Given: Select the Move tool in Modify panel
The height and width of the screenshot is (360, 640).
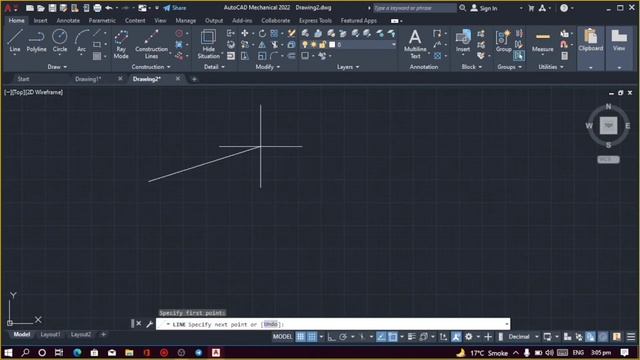Looking at the screenshot, I should [244, 33].
